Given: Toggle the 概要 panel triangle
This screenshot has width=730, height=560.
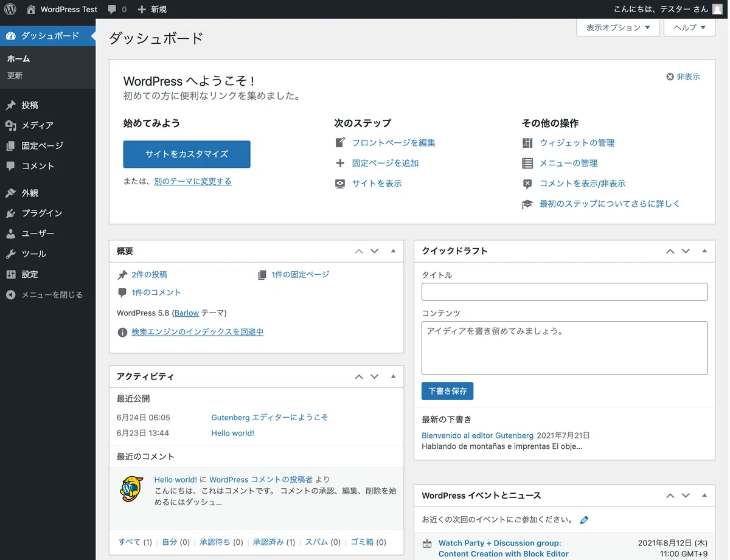Looking at the screenshot, I should (393, 251).
